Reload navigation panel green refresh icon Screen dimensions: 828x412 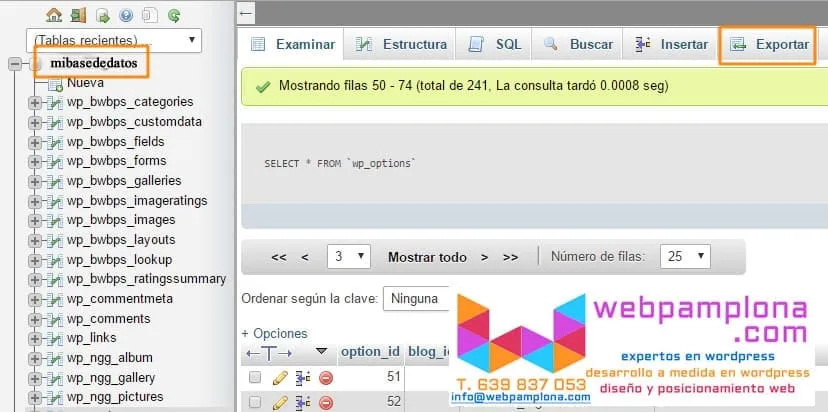pyautogui.click(x=174, y=16)
